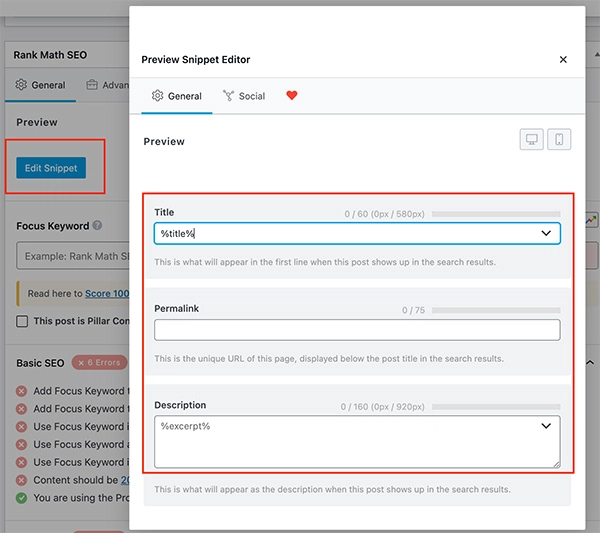Click the Edit Snippet button

[51, 167]
